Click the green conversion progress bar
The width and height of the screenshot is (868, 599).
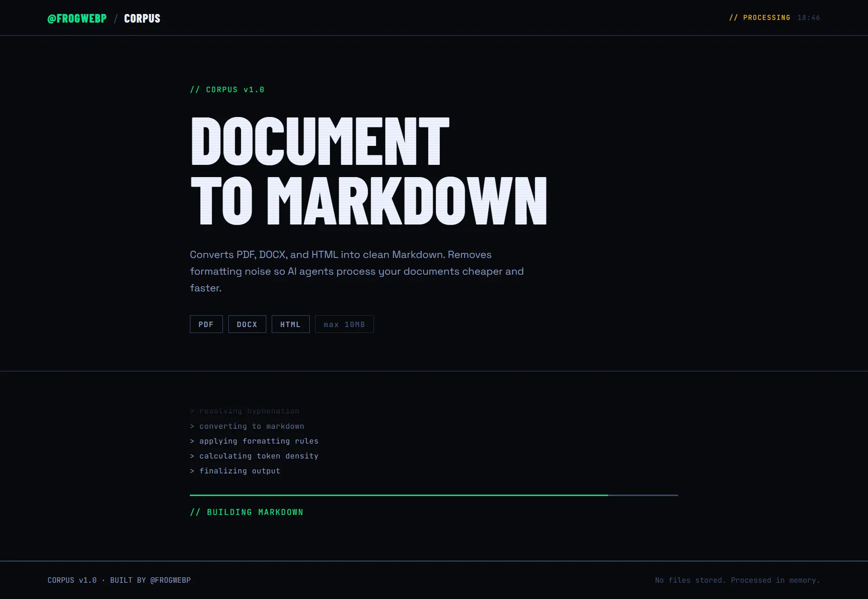[x=434, y=495]
